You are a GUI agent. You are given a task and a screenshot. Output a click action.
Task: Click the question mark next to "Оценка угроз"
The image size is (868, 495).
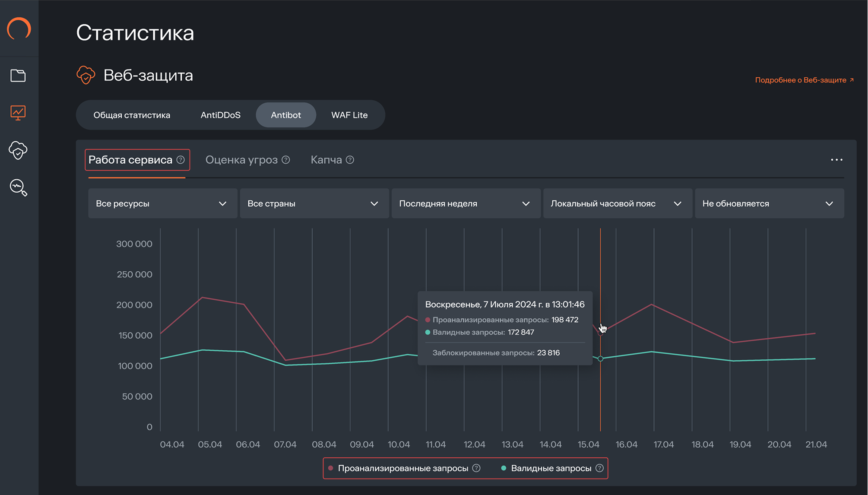(x=286, y=159)
